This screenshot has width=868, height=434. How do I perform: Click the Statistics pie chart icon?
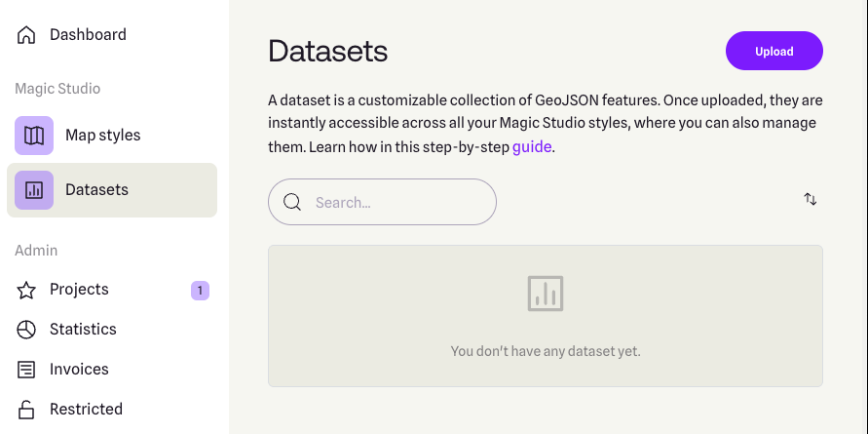tap(26, 330)
